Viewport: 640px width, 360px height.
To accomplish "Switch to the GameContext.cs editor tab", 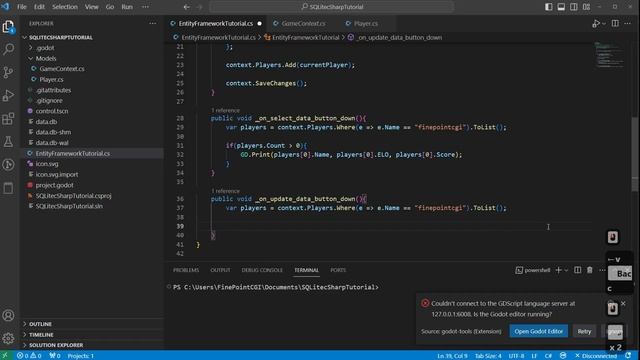I will (303, 24).
